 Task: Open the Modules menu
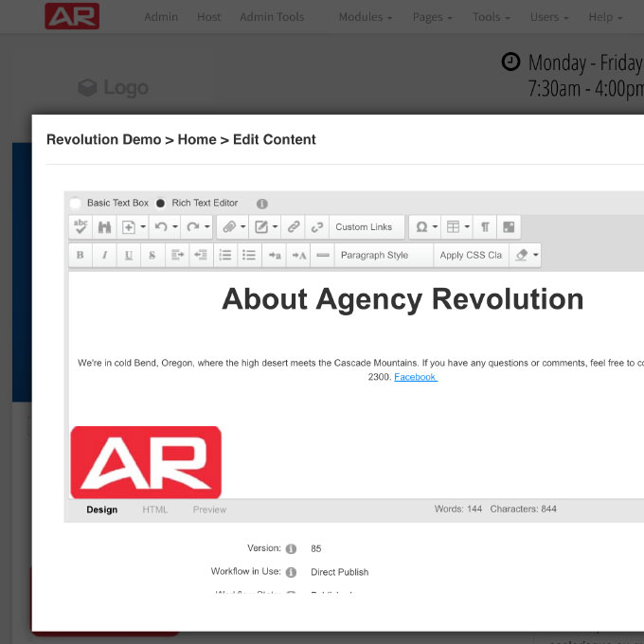click(366, 17)
